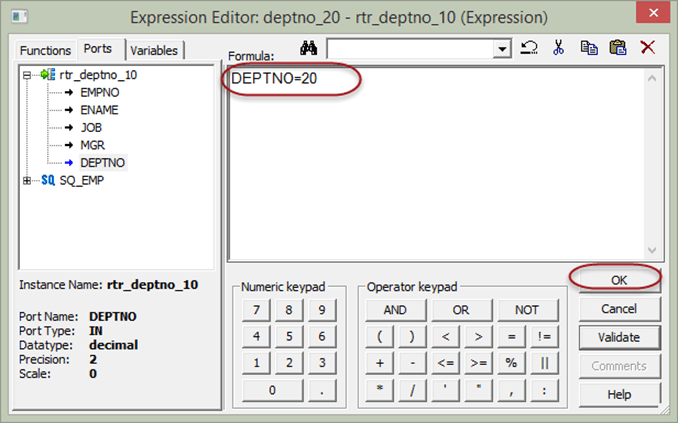Click the dialog's title bar application icon

click(x=20, y=17)
